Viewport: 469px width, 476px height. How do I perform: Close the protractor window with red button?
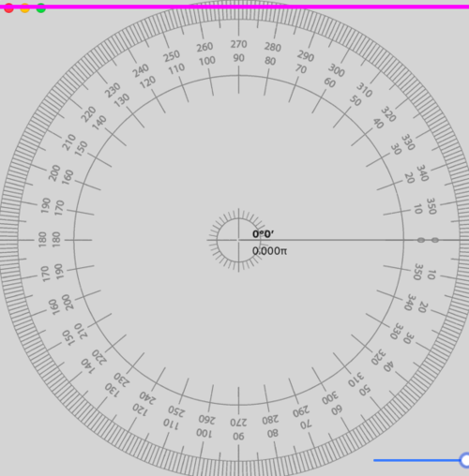tap(8, 8)
